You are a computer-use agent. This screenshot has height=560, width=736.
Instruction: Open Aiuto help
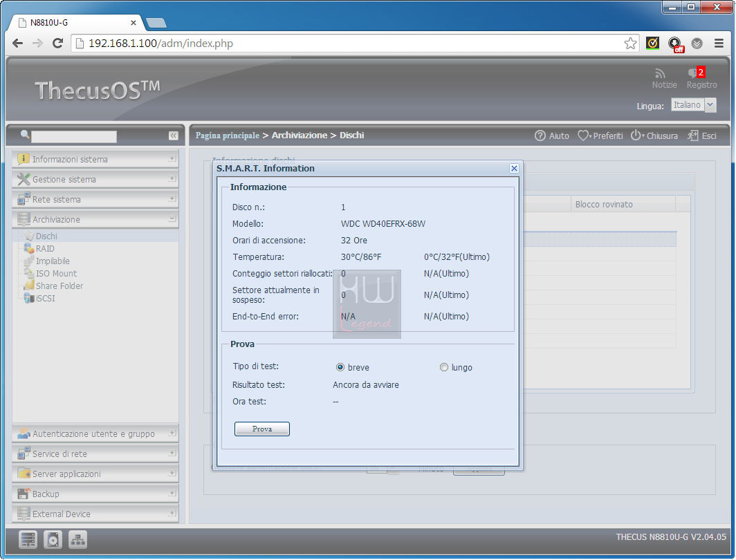pos(552,136)
